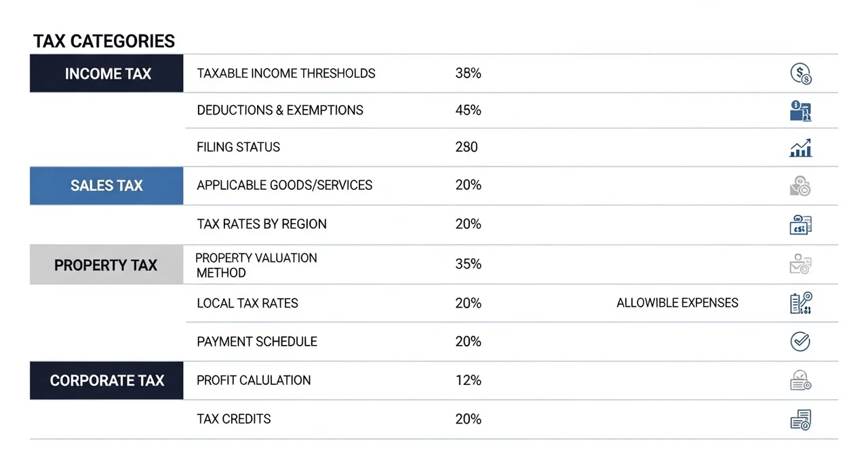The width and height of the screenshot is (868, 473).
Task: Select the Sales Tax category header
Action: point(106,186)
